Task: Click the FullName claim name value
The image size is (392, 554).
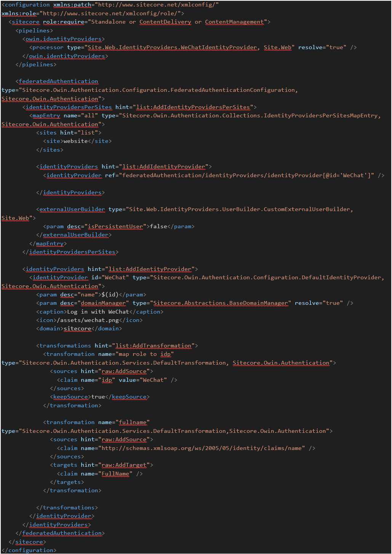Action: coord(116,474)
